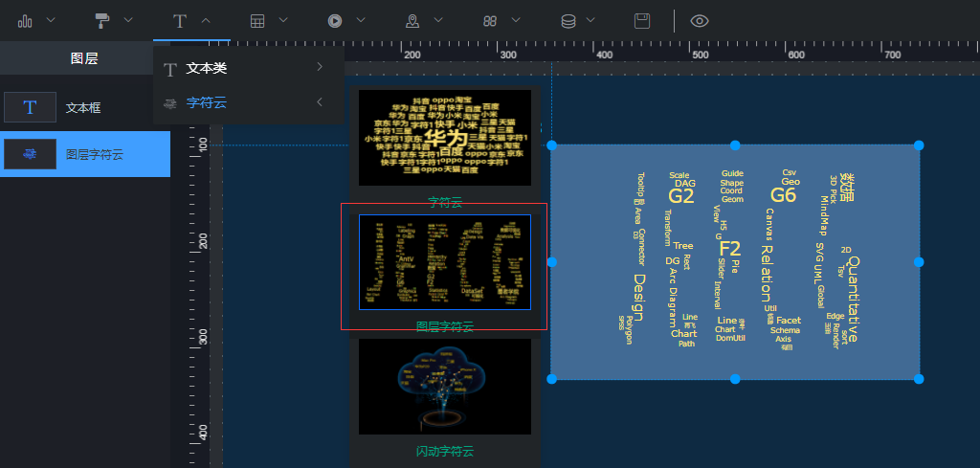Click the top-right resize handle of component
Viewport: 980px width, 468px height.
[919, 145]
